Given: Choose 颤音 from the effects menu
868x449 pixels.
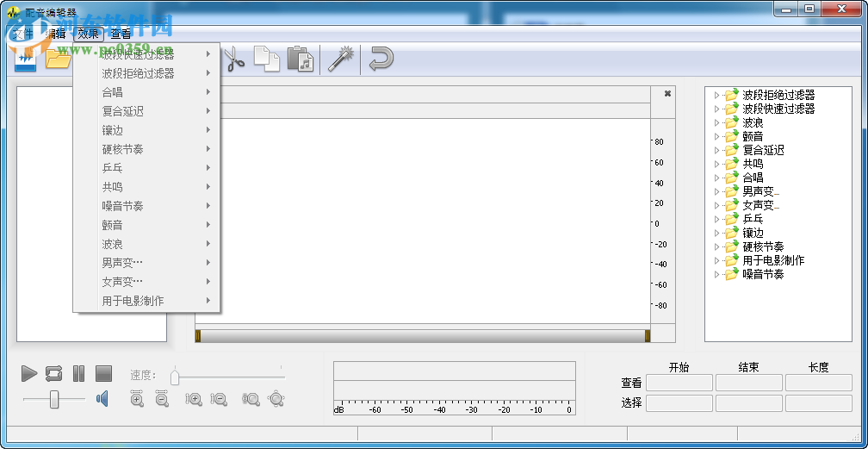Looking at the screenshot, I should pyautogui.click(x=146, y=225).
